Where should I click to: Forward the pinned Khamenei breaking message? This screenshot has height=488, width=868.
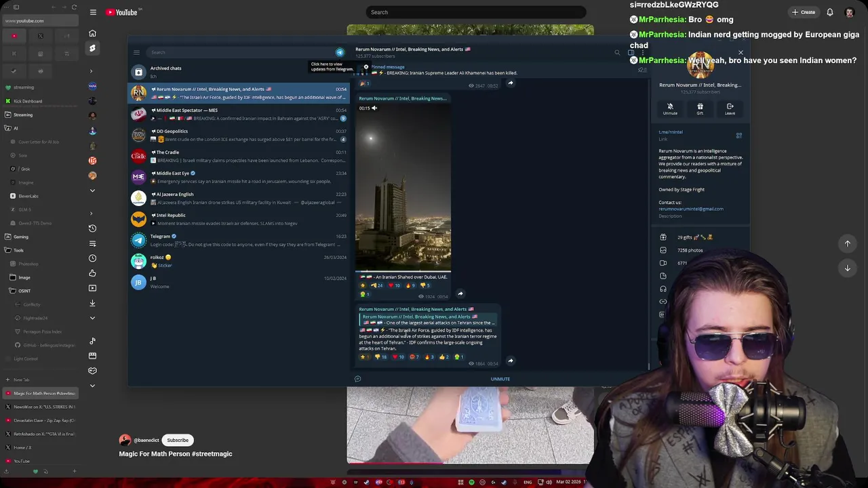pos(511,83)
